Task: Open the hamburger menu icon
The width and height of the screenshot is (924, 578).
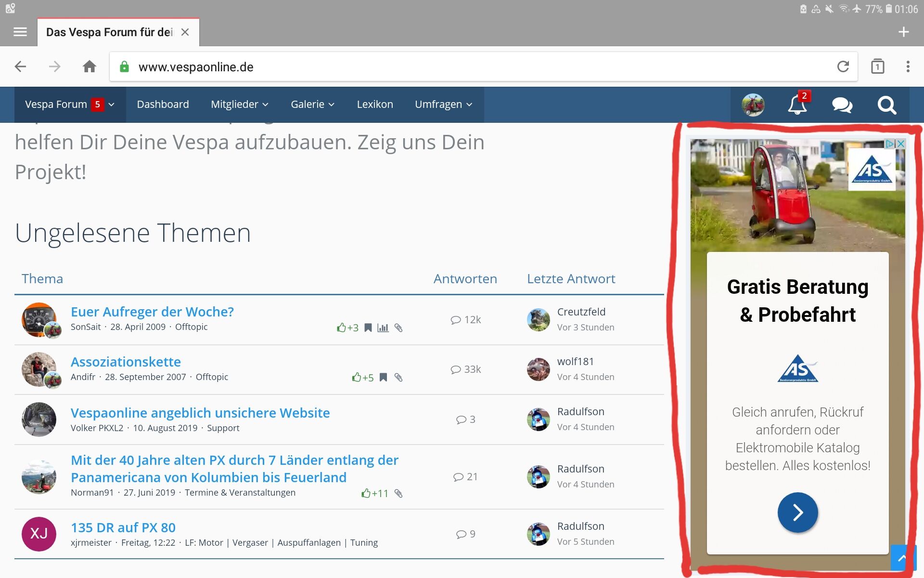Action: (20, 32)
